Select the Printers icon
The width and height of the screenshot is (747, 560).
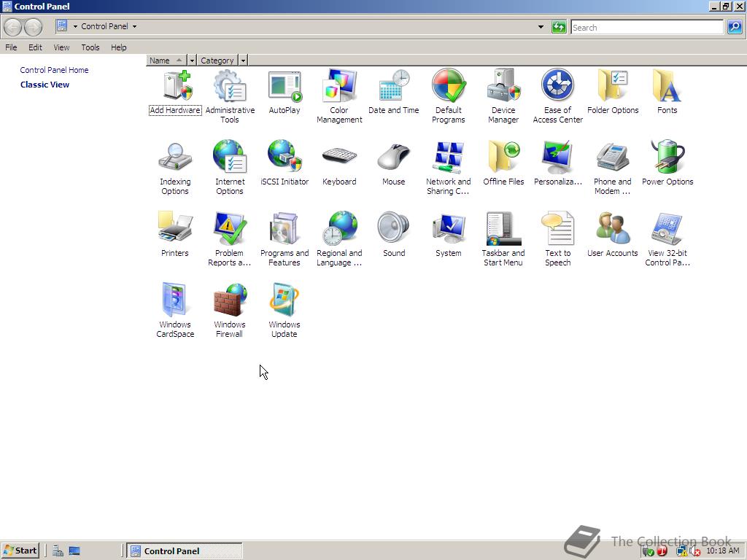click(x=175, y=235)
